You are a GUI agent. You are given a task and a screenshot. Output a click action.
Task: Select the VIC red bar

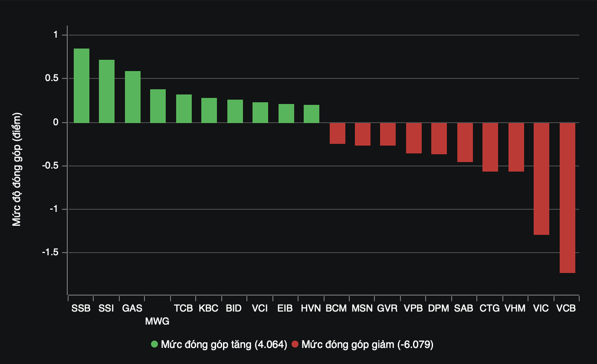click(x=541, y=179)
